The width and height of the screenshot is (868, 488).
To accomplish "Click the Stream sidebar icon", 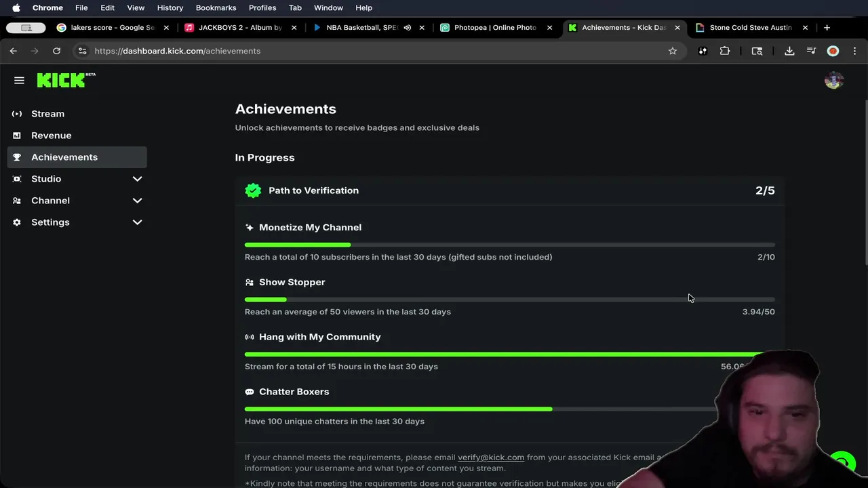I will pyautogui.click(x=17, y=114).
